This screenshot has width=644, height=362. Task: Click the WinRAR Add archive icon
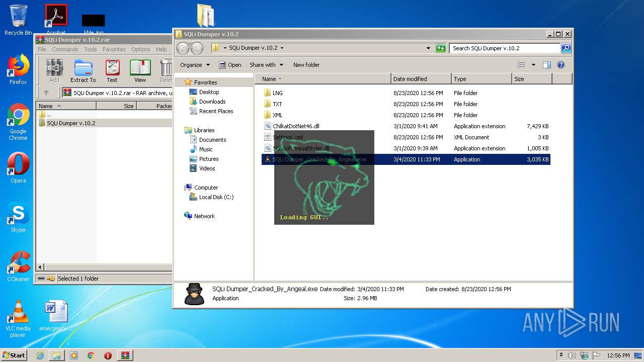(54, 70)
